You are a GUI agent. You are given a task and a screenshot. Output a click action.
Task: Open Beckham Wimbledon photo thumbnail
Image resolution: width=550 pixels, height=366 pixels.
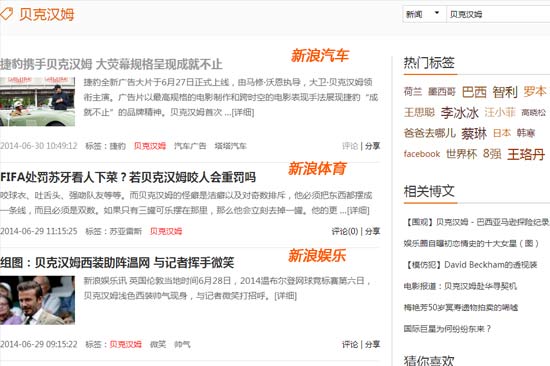pos(38,300)
